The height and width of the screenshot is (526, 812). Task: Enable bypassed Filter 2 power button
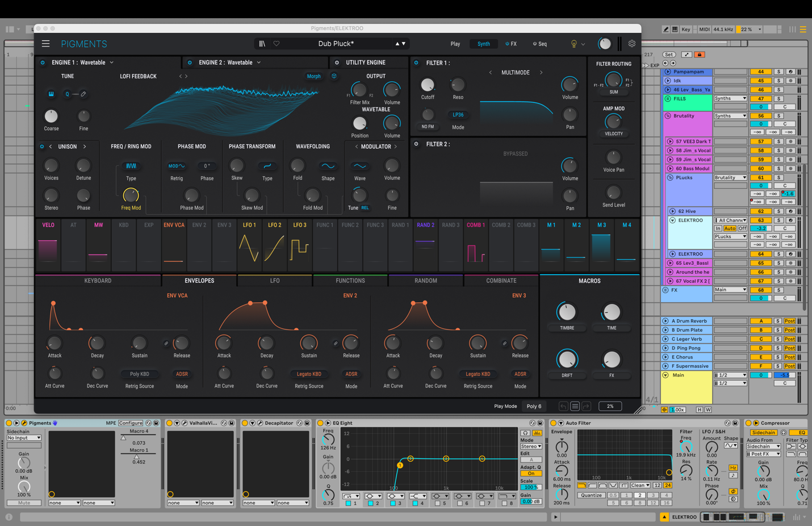[416, 144]
